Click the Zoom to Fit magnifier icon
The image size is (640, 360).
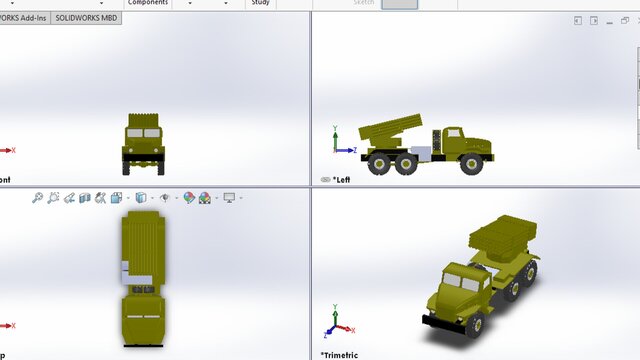click(x=38, y=198)
